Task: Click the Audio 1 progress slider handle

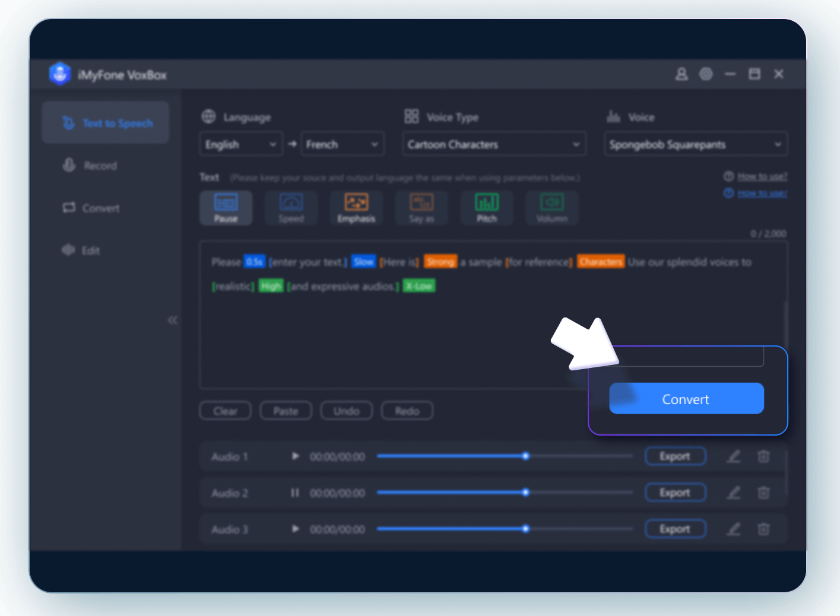Action: coord(525,456)
